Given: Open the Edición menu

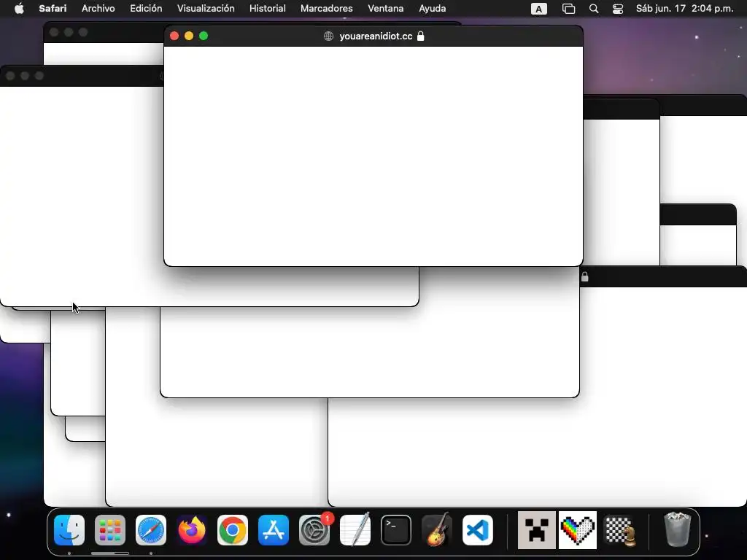Looking at the screenshot, I should pos(146,8).
